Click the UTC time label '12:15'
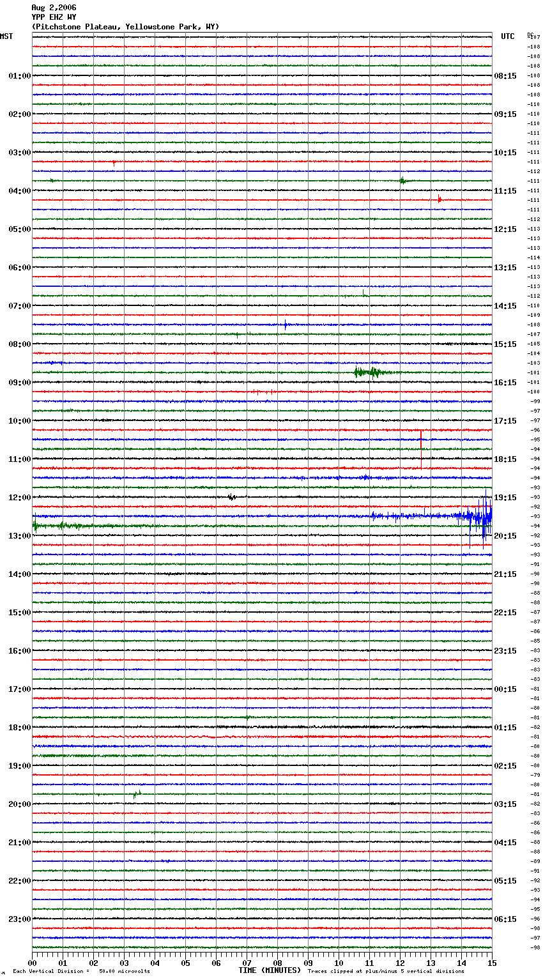This screenshot has width=543, height=980. [505, 229]
